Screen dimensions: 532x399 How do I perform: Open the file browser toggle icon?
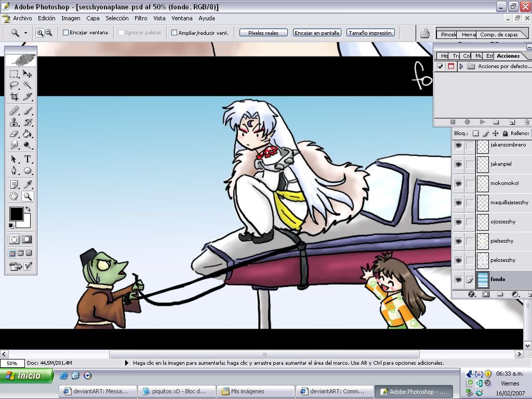(425, 33)
